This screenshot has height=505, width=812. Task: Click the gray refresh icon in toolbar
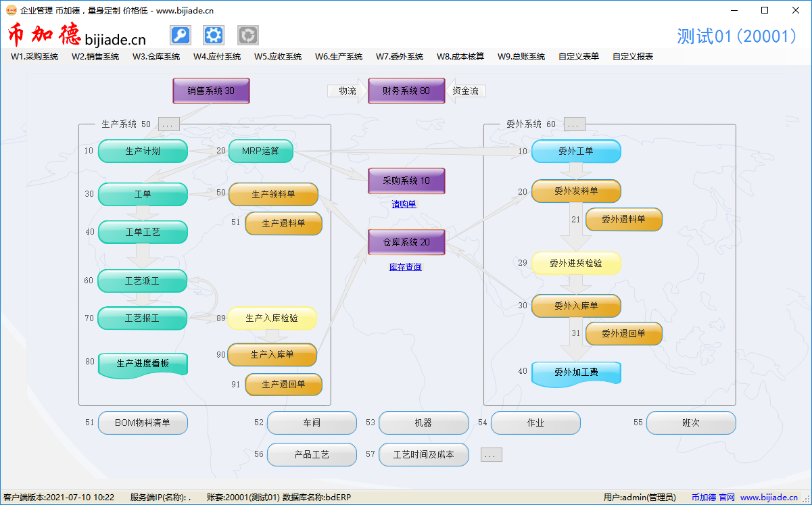(x=248, y=35)
